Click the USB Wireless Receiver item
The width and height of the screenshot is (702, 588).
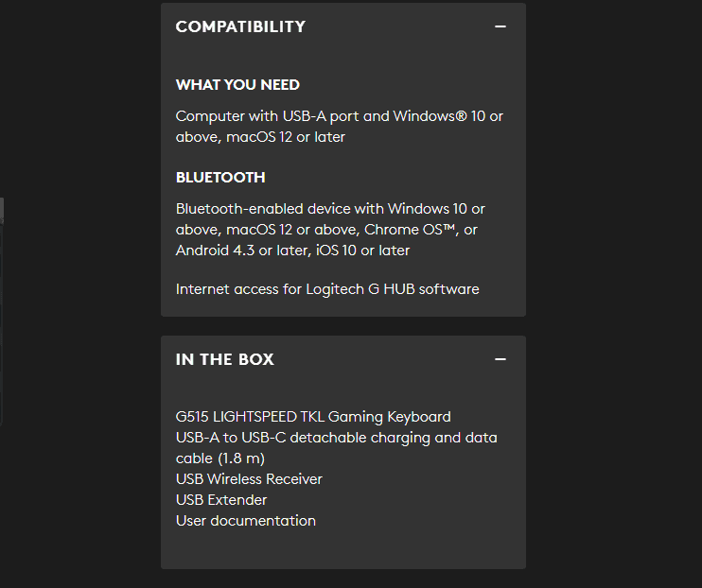(249, 479)
